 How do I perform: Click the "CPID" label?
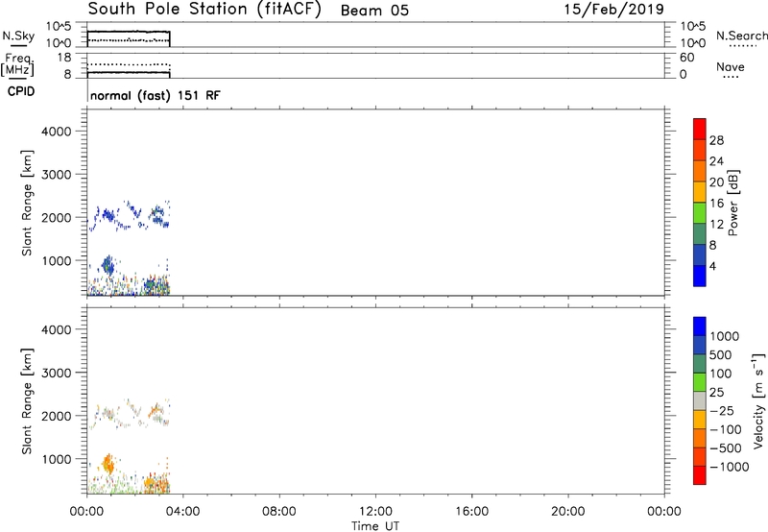21,91
